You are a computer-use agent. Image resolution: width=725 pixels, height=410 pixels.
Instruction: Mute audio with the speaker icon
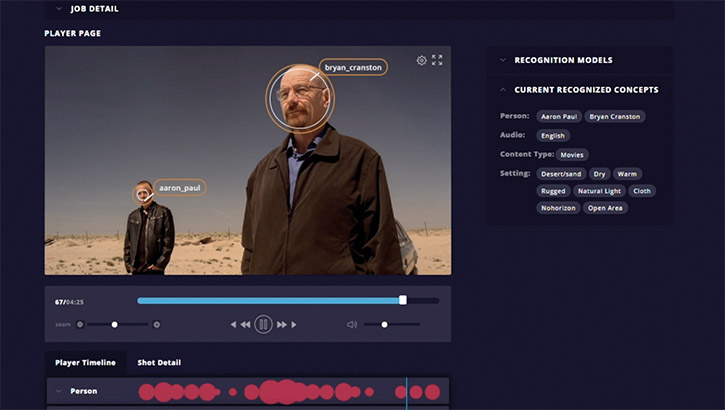tap(351, 324)
